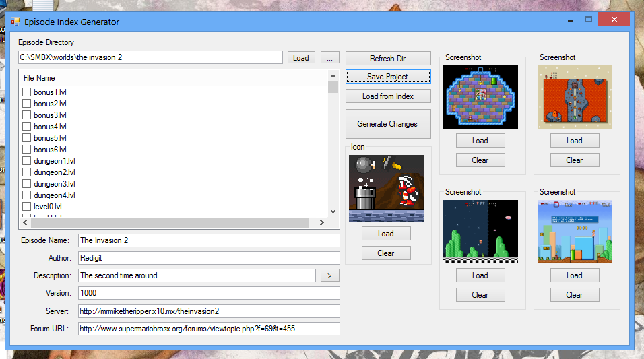Click the Load button next to the episode directory
Viewport: 644px width, 359px height.
tap(301, 58)
